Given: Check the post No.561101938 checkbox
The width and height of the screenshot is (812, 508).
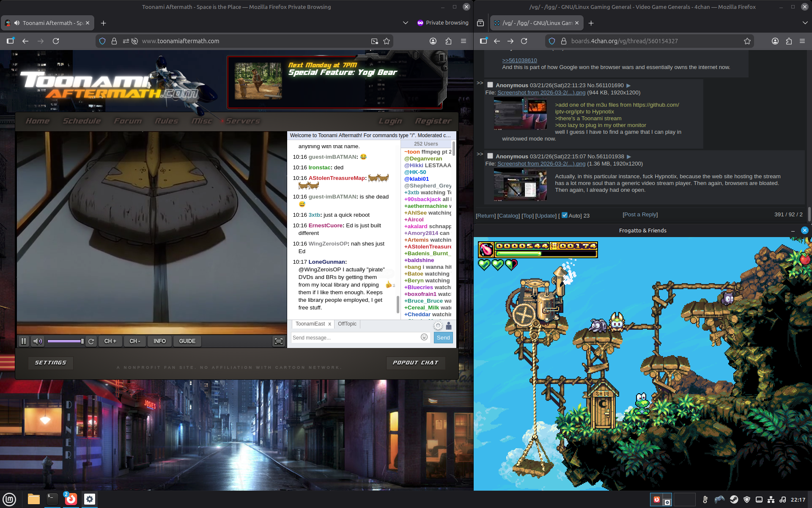Looking at the screenshot, I should [490, 156].
